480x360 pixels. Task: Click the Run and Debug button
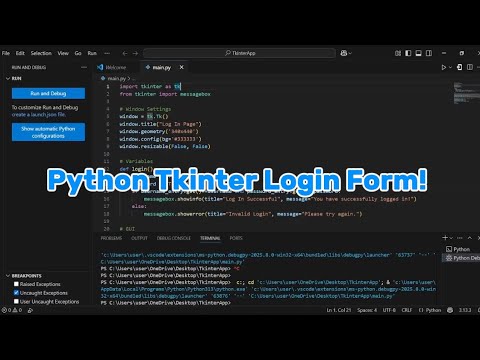pos(48,93)
